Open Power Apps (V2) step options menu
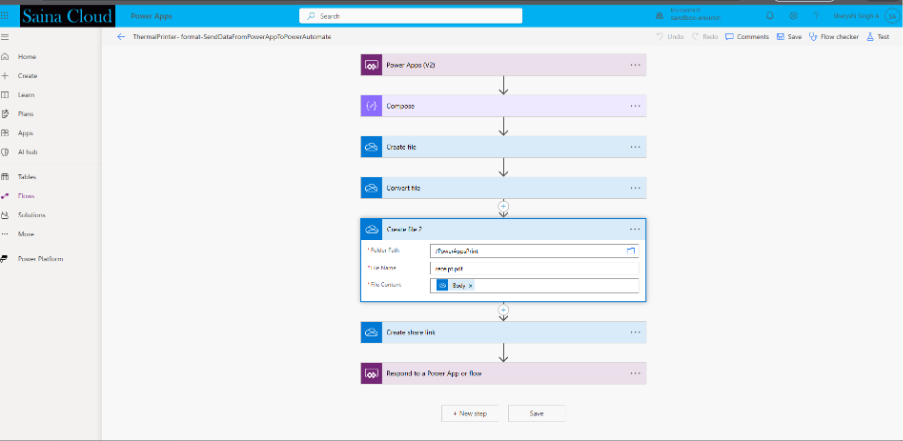903x441 pixels. (635, 65)
